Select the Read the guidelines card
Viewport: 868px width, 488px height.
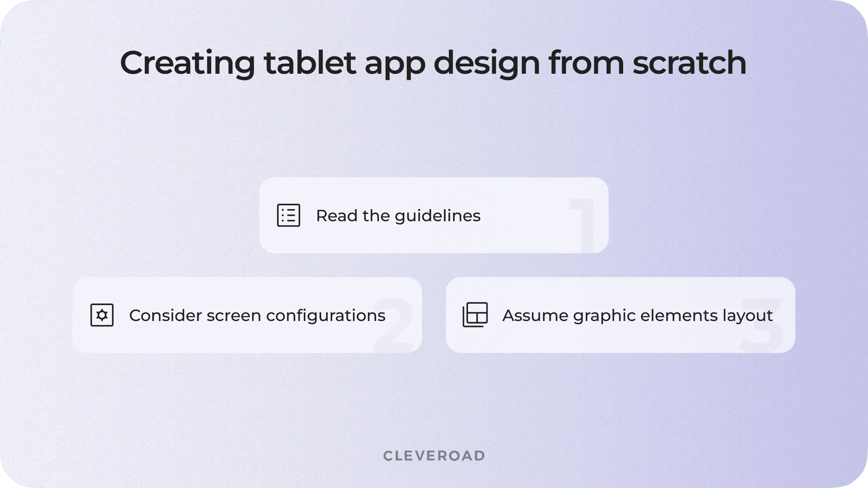(x=433, y=215)
